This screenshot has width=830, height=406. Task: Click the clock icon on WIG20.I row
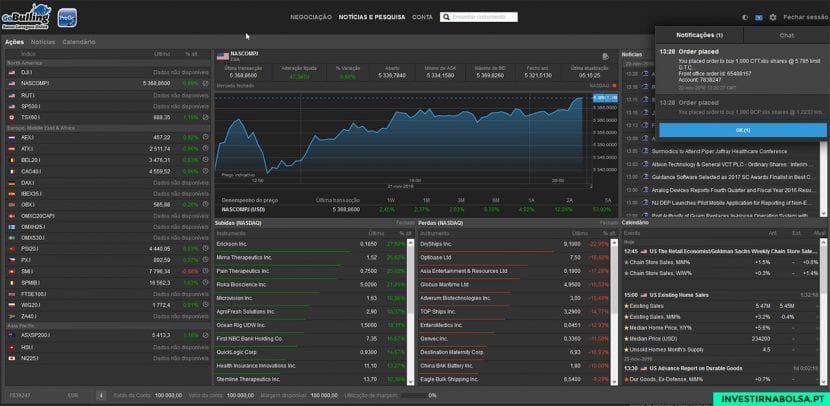pyautogui.click(x=205, y=304)
